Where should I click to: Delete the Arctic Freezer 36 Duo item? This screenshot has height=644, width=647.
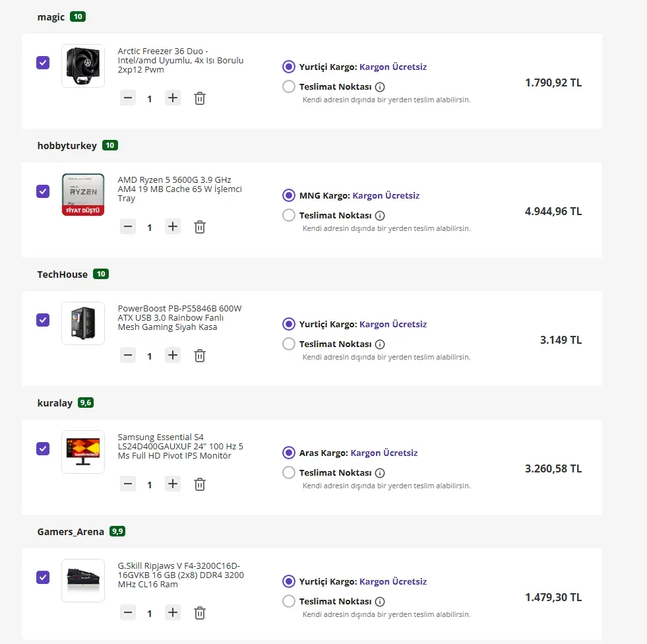coord(200,98)
